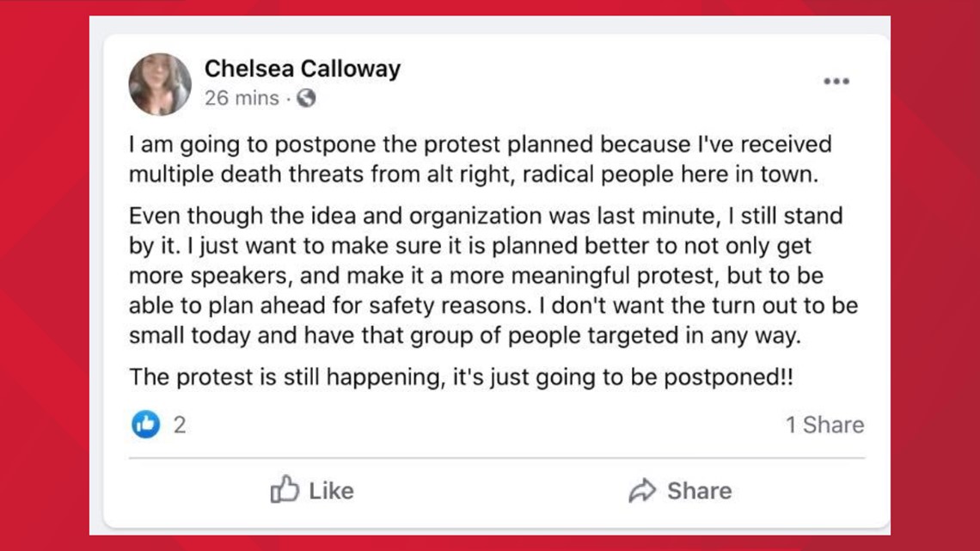Image resolution: width=980 pixels, height=551 pixels.
Task: Click the 26 mins timestamp
Action: 242,98
